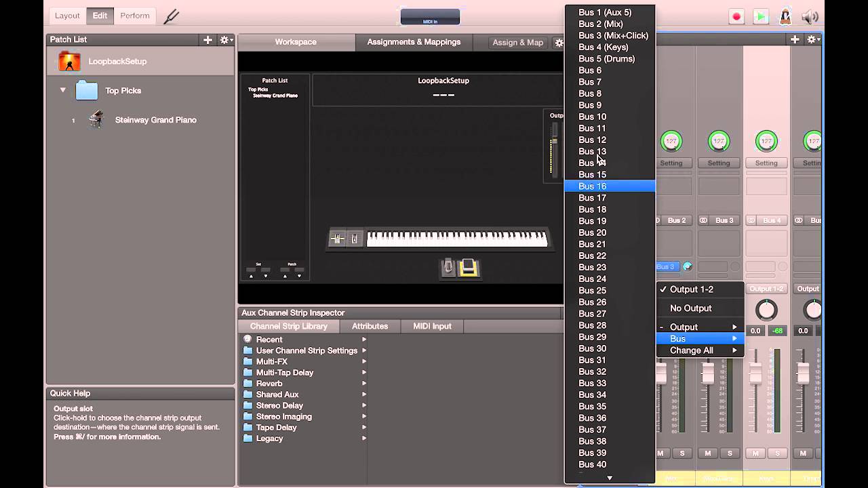The height and width of the screenshot is (488, 868).
Task: Click Setting button on Bus 4 strip
Action: 766,163
